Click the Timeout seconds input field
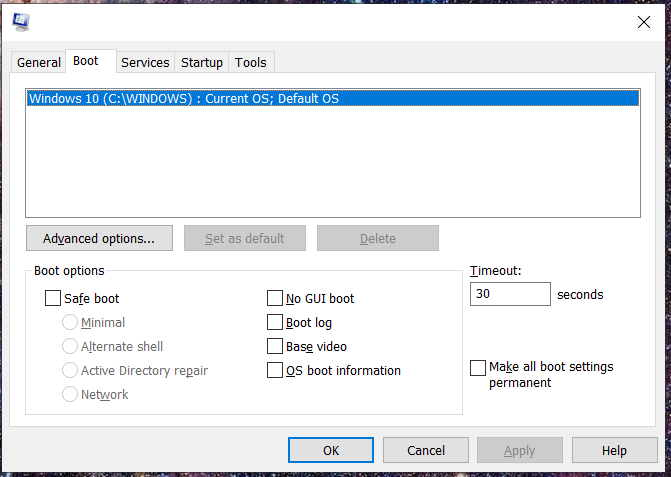 click(x=510, y=294)
